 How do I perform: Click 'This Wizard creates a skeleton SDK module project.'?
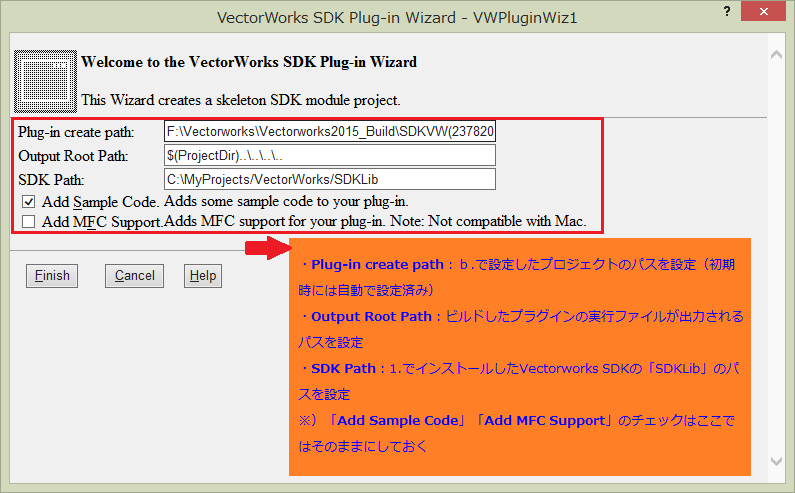click(241, 100)
